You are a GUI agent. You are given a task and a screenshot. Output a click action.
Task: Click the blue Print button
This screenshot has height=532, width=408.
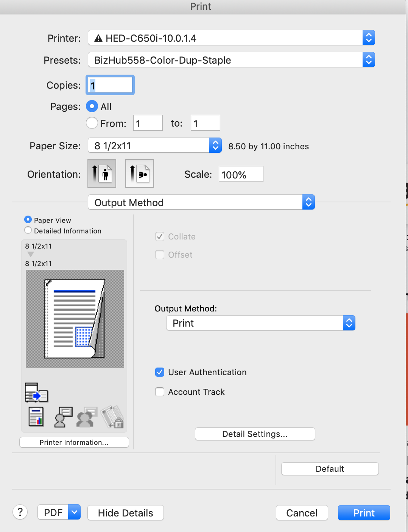point(364,513)
